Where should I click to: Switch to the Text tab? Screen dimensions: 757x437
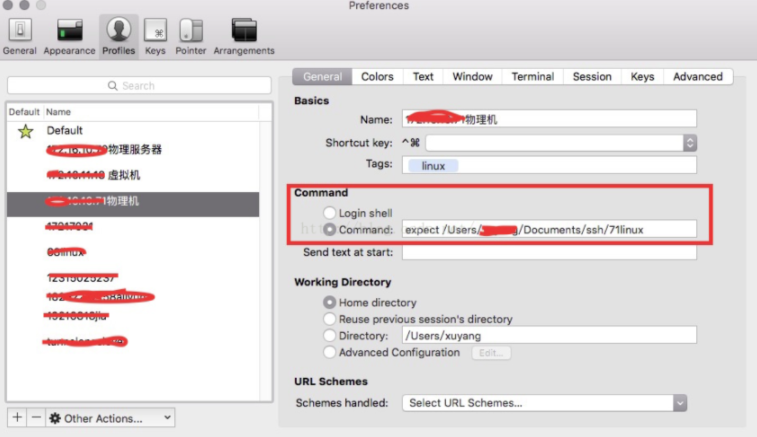[423, 76]
